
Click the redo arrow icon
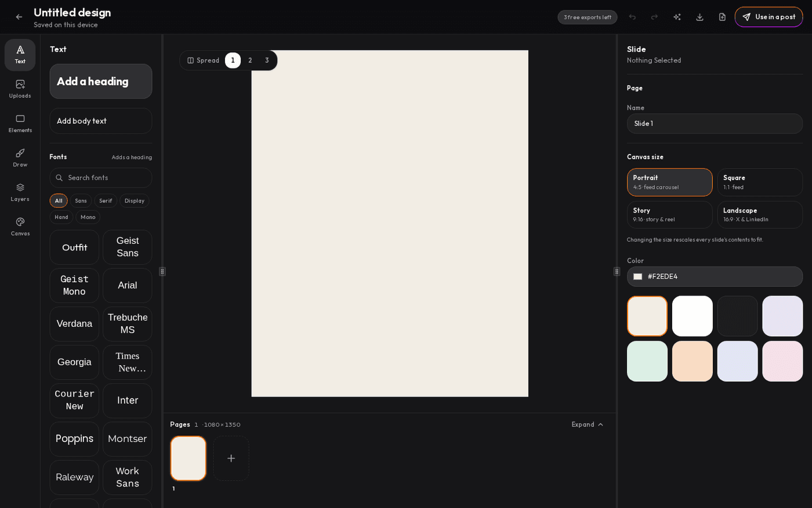tap(654, 17)
